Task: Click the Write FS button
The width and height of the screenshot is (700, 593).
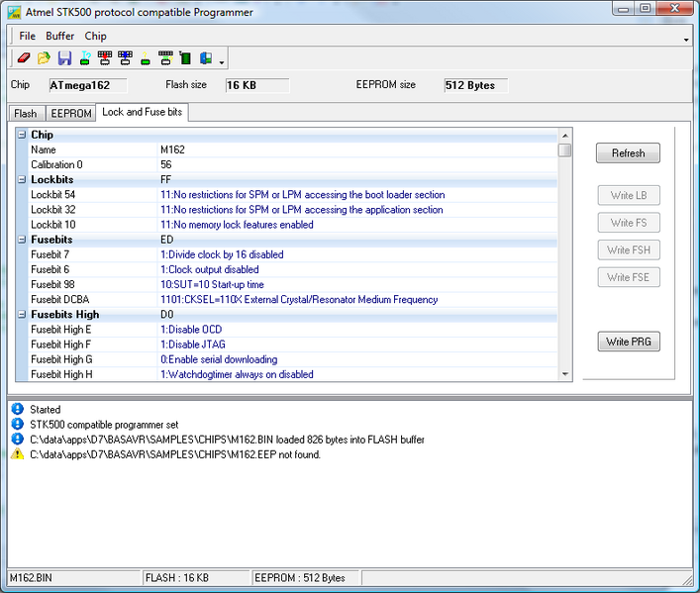Action: point(629,223)
